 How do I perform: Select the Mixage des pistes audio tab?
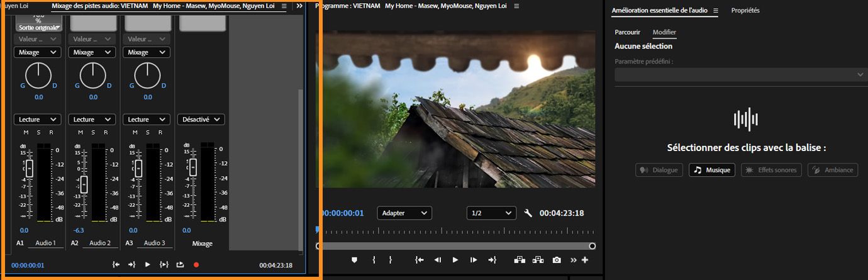[x=163, y=6]
